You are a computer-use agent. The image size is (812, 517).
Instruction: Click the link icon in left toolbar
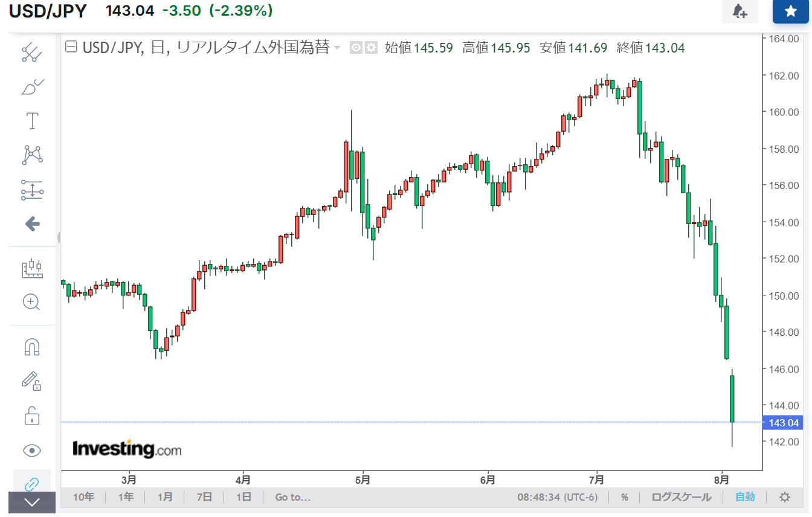pos(31,484)
